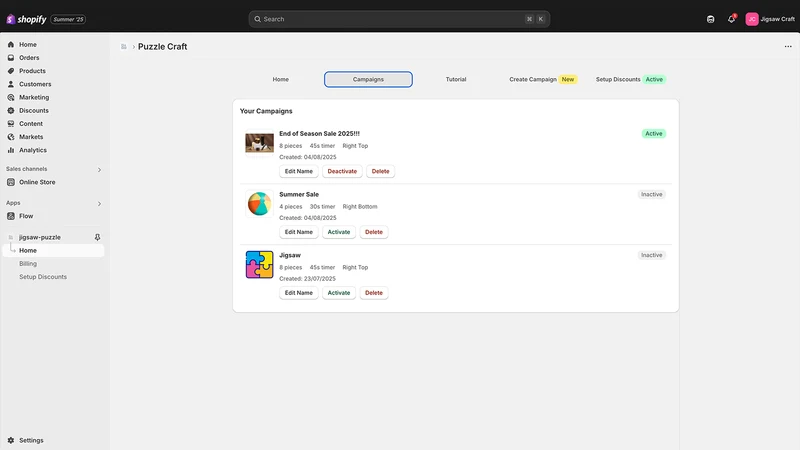Activate the Summer Sale campaign
The height and width of the screenshot is (450, 800).
coord(339,232)
